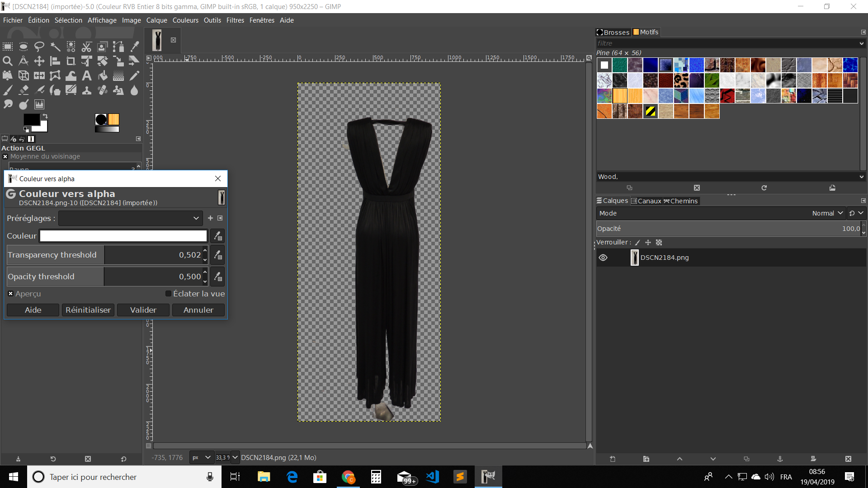This screenshot has width=868, height=488.
Task: Activate the Heal bandage tool
Action: click(x=103, y=90)
